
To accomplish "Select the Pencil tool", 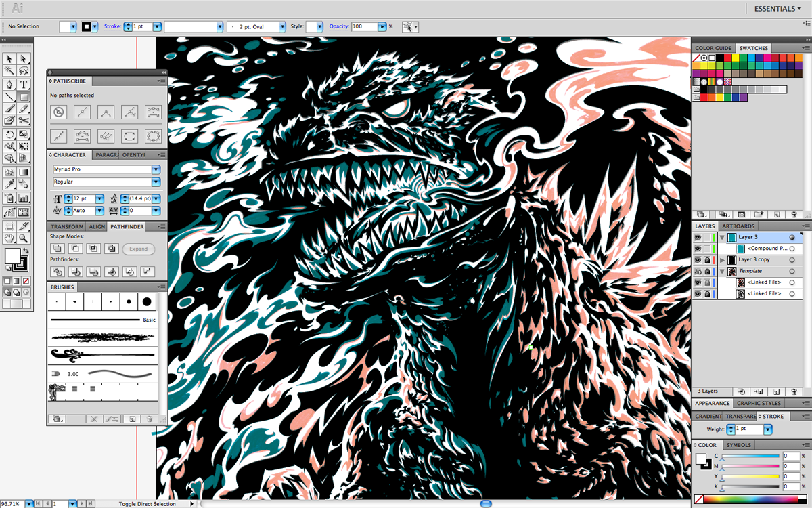I will pyautogui.click(x=24, y=108).
